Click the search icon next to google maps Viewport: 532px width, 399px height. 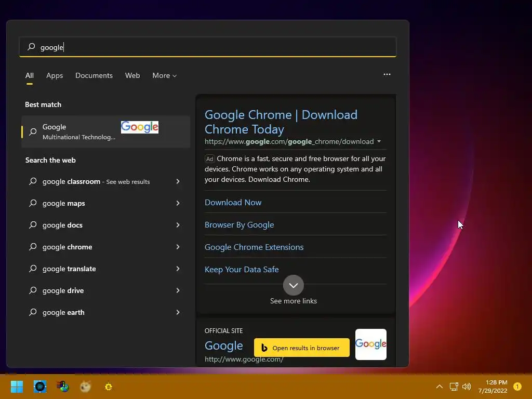(33, 203)
